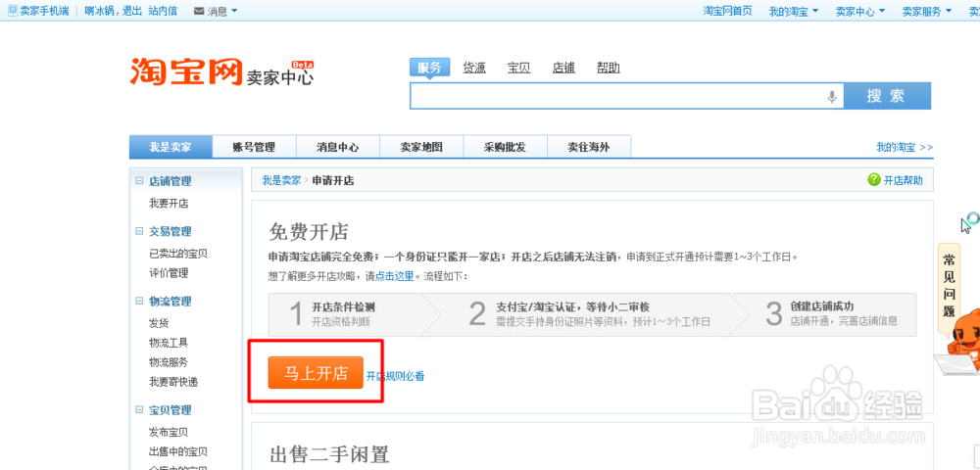Collapse the 宝贝管理 section box icon
The height and width of the screenshot is (470, 980).
(x=139, y=410)
